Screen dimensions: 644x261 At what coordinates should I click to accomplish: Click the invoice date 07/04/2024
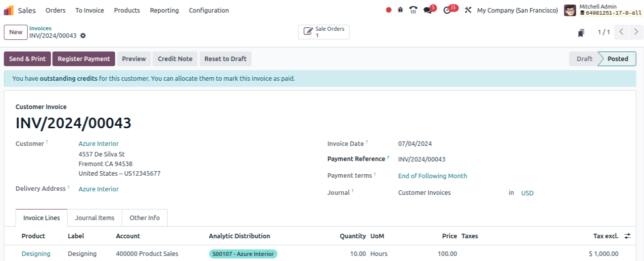click(415, 144)
